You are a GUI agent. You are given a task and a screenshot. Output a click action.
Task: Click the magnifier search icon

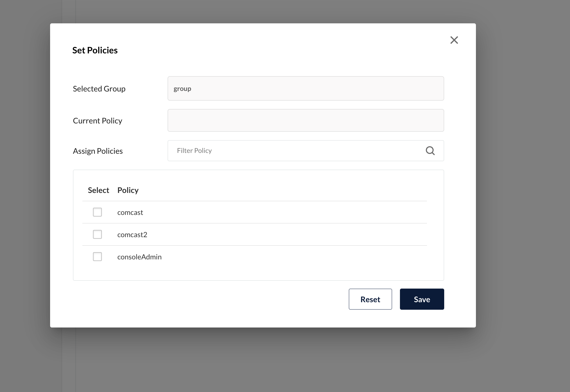[x=430, y=151]
